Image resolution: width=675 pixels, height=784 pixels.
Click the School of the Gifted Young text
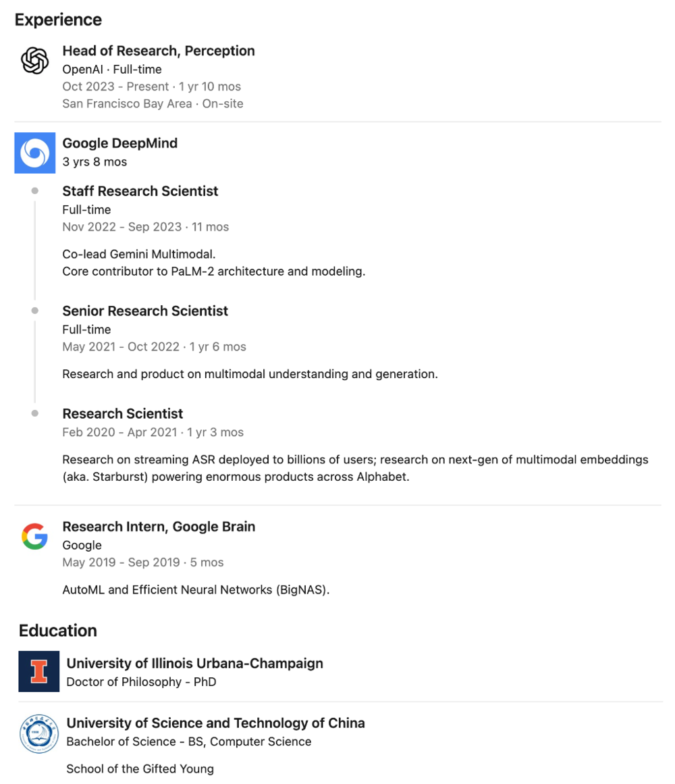point(140,768)
